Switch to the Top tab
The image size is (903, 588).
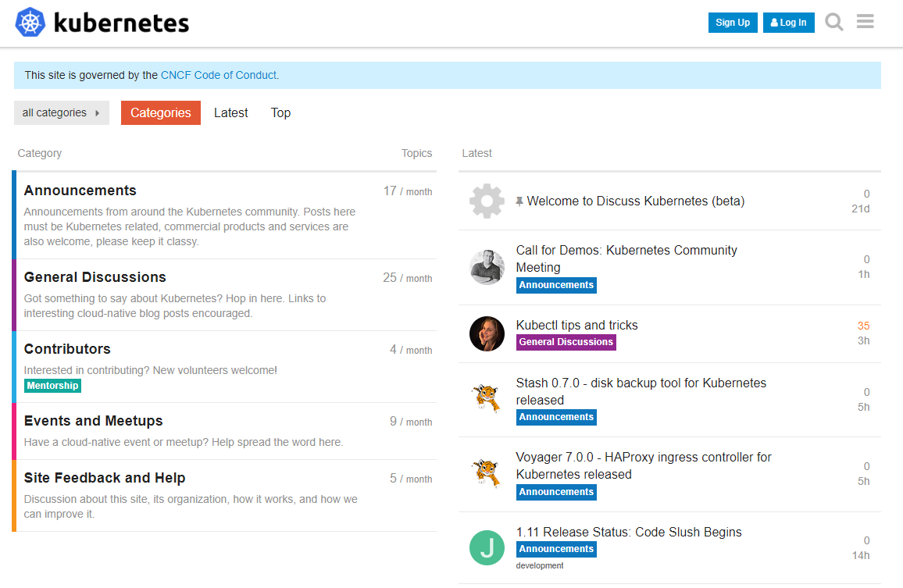tap(280, 112)
